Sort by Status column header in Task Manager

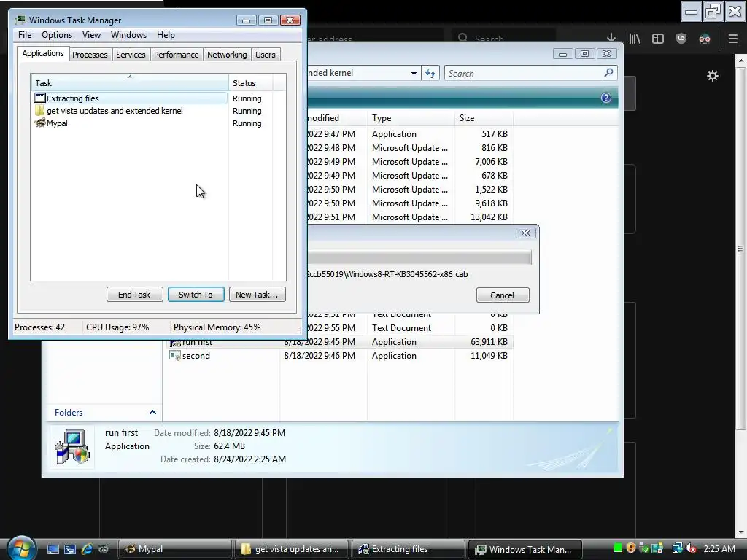250,83
